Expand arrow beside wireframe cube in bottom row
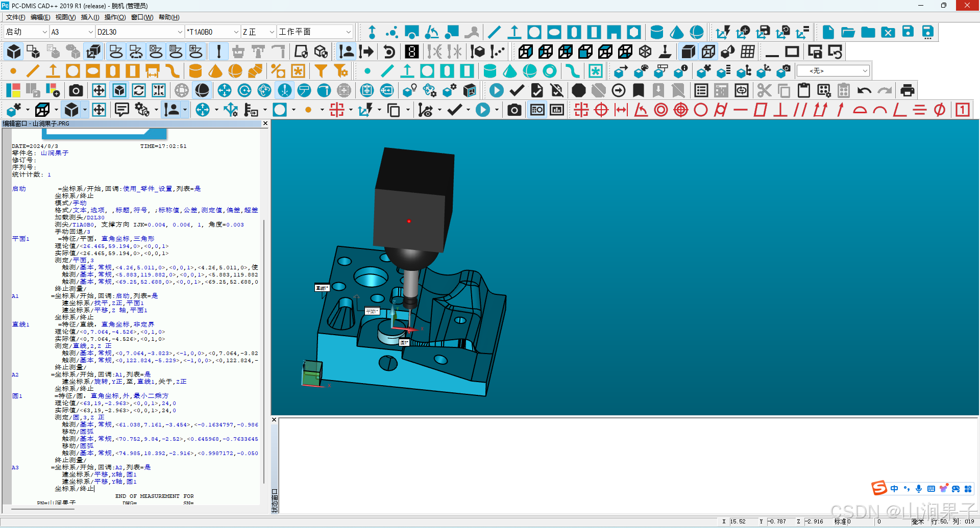Viewport: 980px width, 528px height. pyautogui.click(x=56, y=110)
